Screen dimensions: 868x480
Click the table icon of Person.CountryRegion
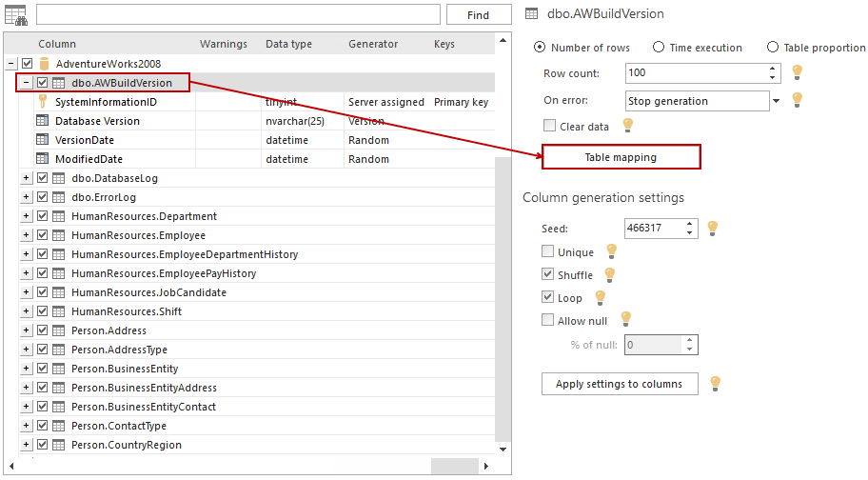click(58, 445)
